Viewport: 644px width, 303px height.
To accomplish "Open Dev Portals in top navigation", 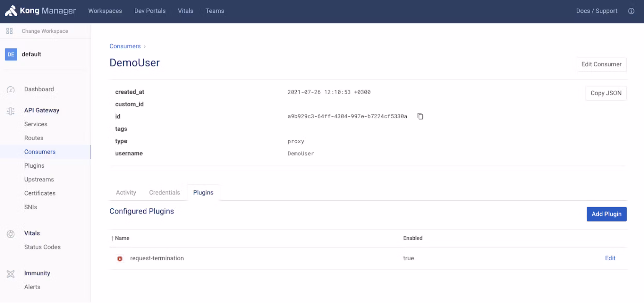I will click(150, 11).
